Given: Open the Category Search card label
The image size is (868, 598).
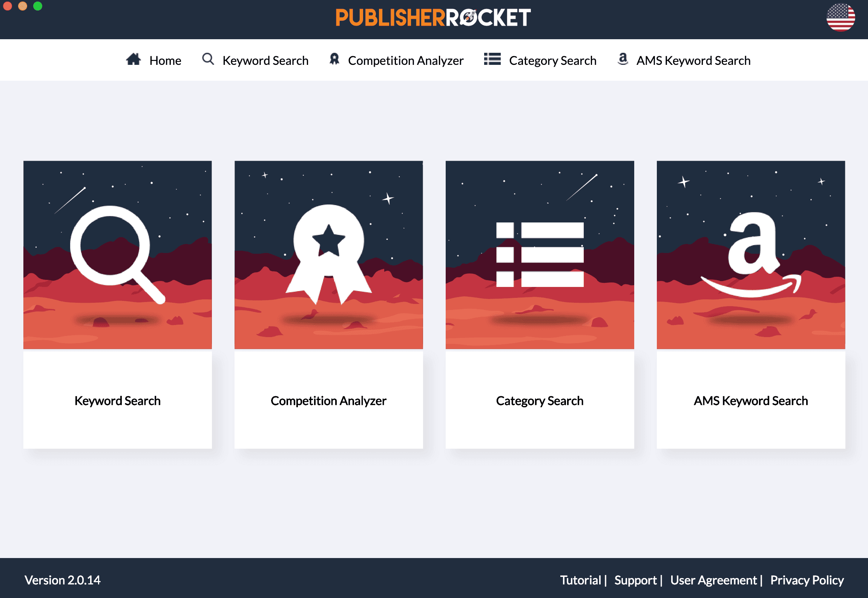Looking at the screenshot, I should [540, 401].
